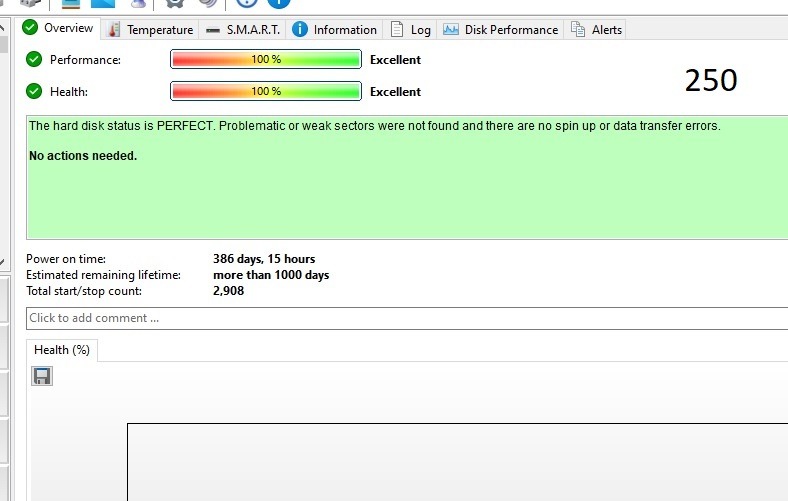Click the thermometer icon on Temperature tab

click(x=114, y=29)
